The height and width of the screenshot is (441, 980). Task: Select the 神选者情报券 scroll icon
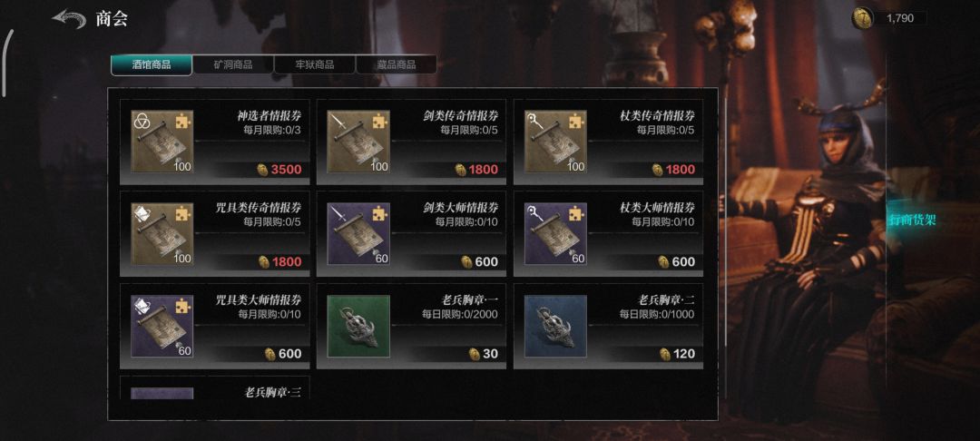click(162, 142)
